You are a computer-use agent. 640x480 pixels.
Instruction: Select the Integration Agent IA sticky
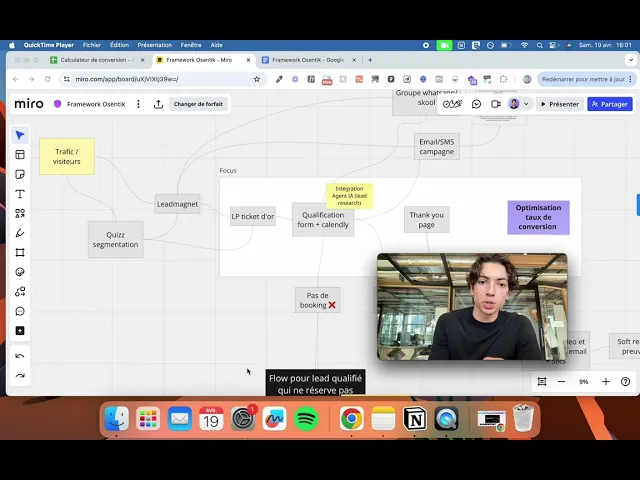349,196
